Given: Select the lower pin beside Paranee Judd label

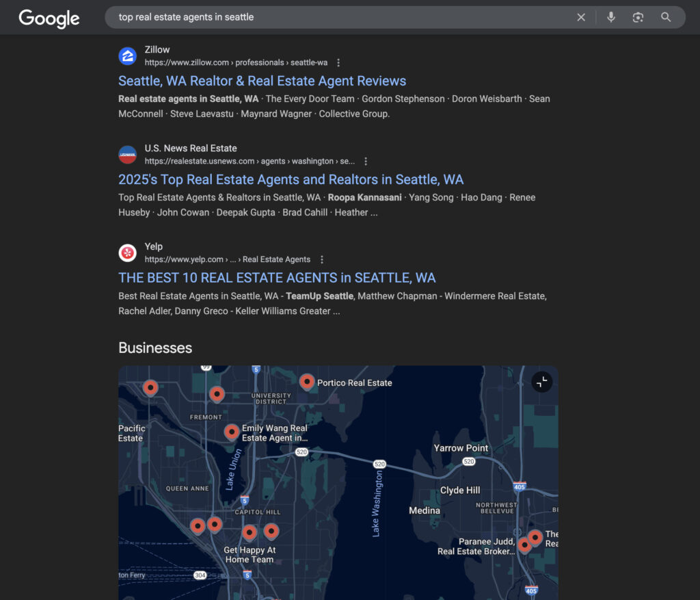Looking at the screenshot, I should coord(524,545).
